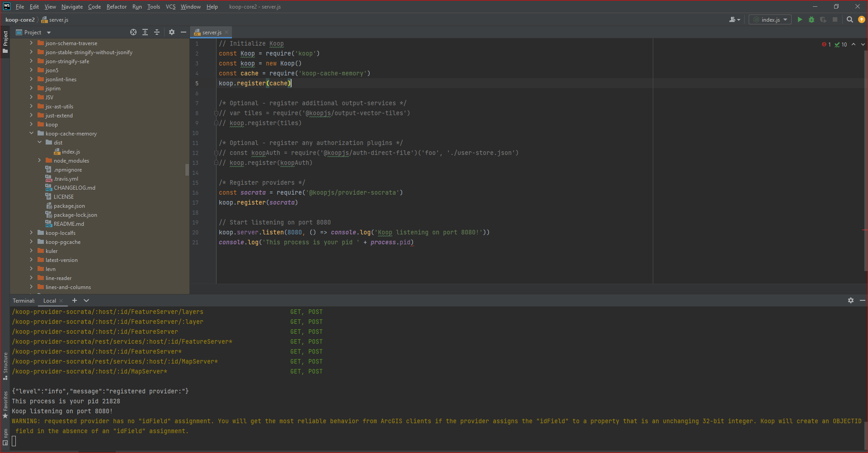Click the red error stripe mark
868x453 pixels.
[x=864, y=230]
